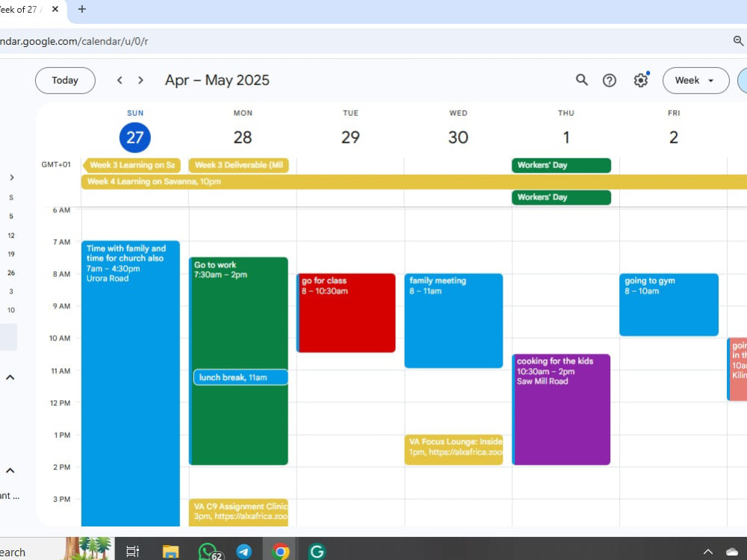Screen dimensions: 747x560
Task: Select Tuesday 29 date header
Action: pyautogui.click(x=350, y=137)
